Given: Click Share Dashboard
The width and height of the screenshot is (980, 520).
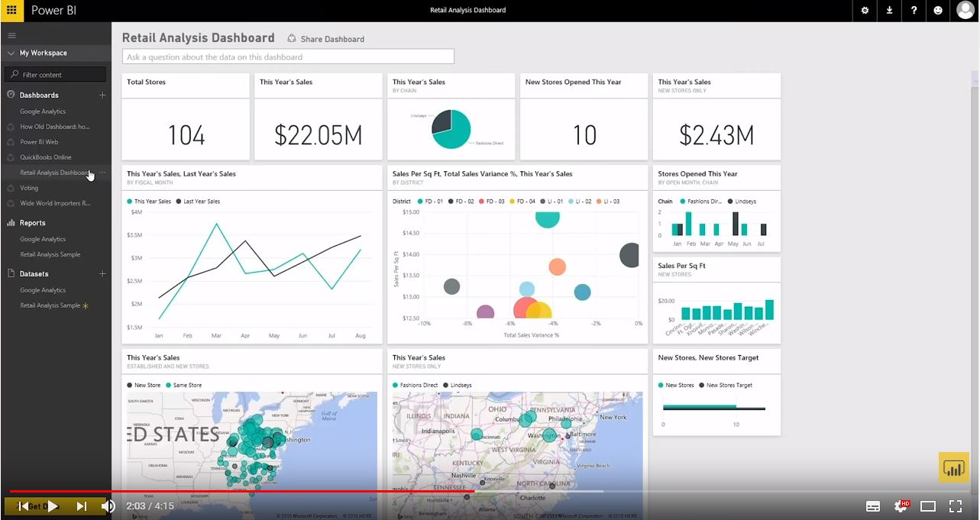Looking at the screenshot, I should [x=325, y=39].
